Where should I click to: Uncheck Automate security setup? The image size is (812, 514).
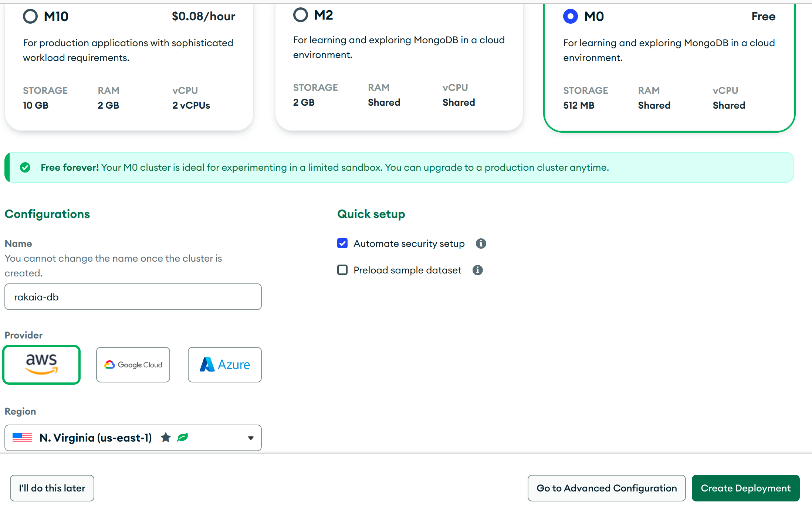[x=342, y=244]
